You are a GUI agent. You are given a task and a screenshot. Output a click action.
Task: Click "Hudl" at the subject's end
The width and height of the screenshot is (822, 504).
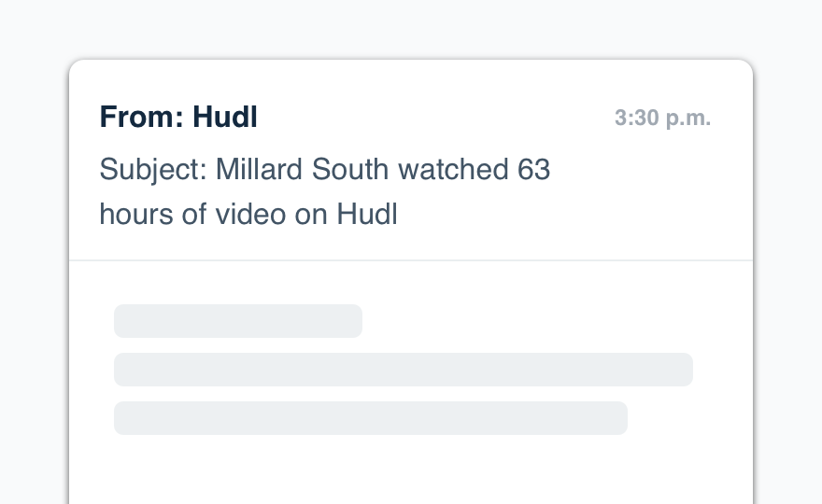367,215
